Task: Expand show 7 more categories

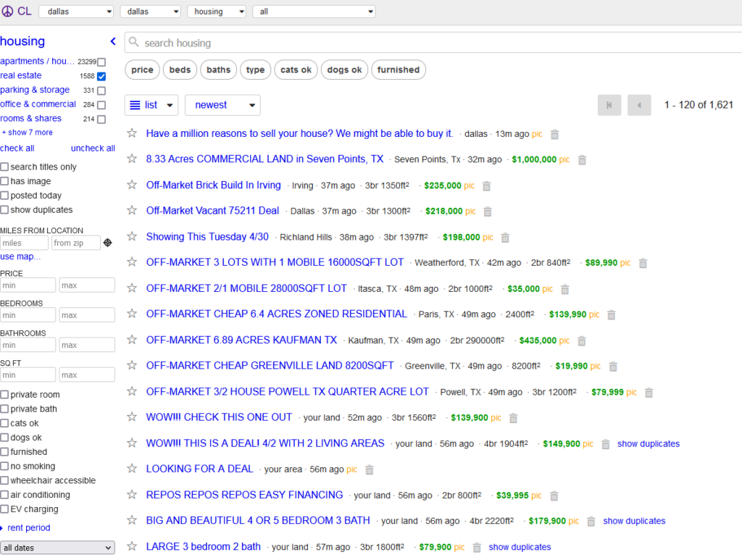Action: (28, 133)
